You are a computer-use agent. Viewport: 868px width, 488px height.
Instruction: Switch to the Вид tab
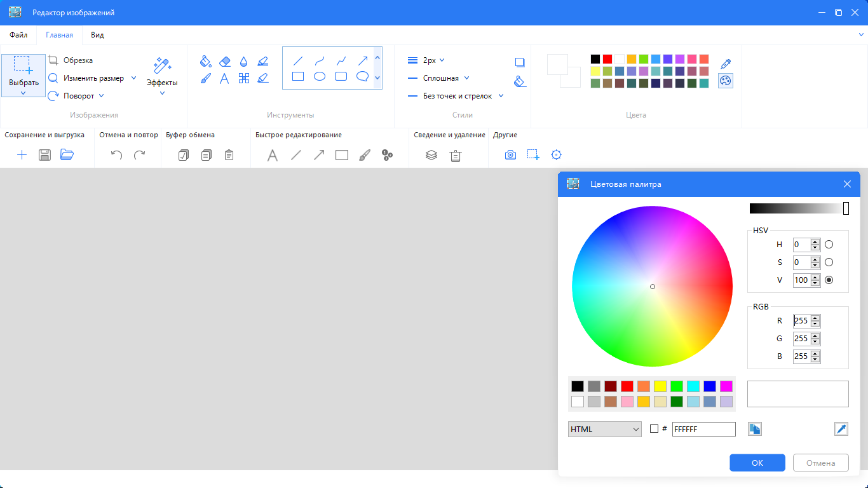coord(97,35)
